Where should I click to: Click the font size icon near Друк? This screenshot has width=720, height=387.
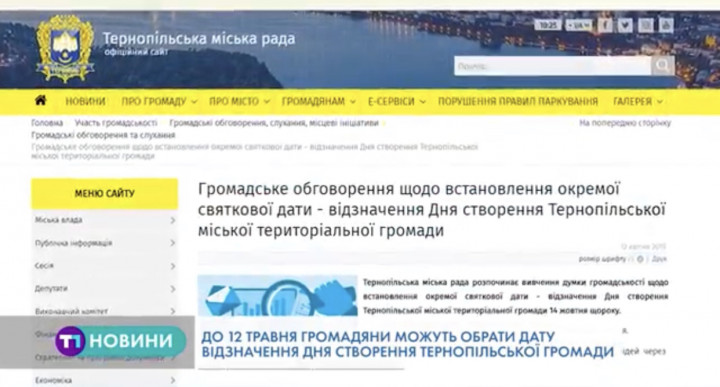tap(640, 259)
